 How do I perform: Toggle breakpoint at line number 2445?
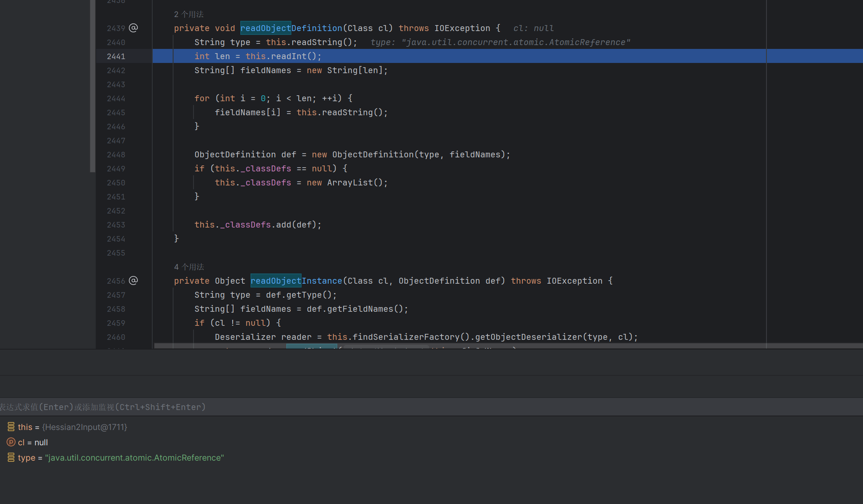[116, 112]
